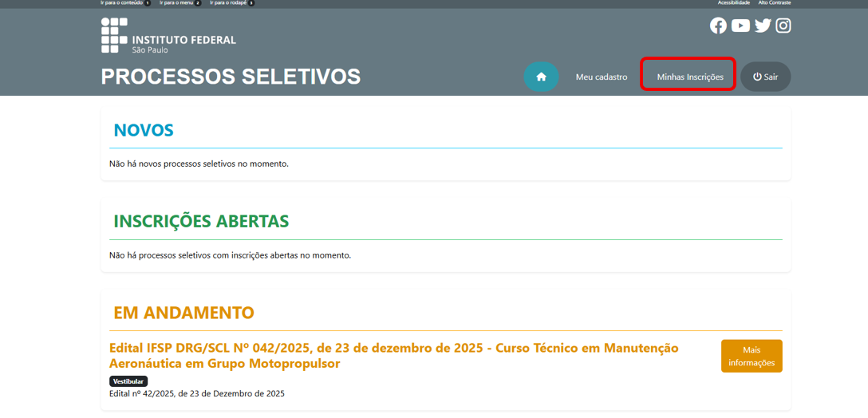The height and width of the screenshot is (418, 868).
Task: Click the PROCESSOS SELETIVOS page title
Action: [x=231, y=77]
